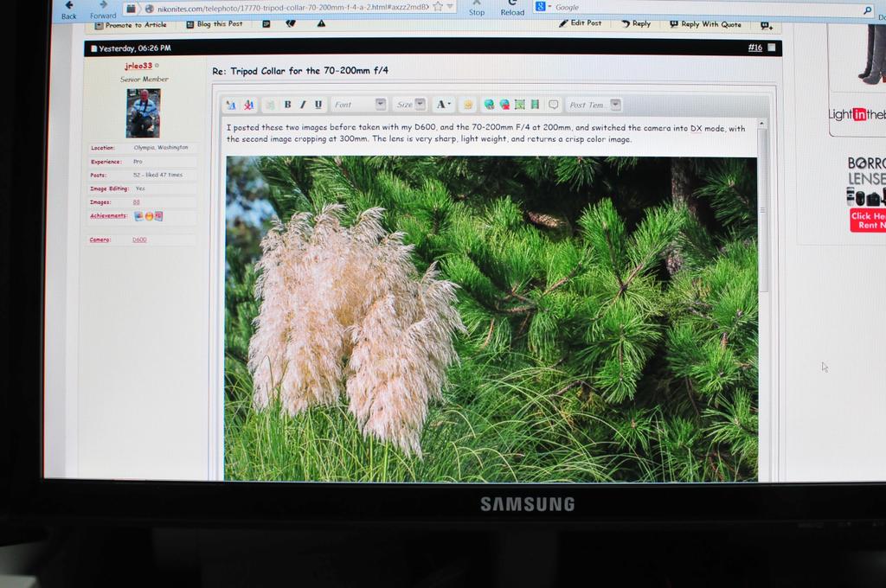
Task: Click the insert link globe icon
Action: 489,105
